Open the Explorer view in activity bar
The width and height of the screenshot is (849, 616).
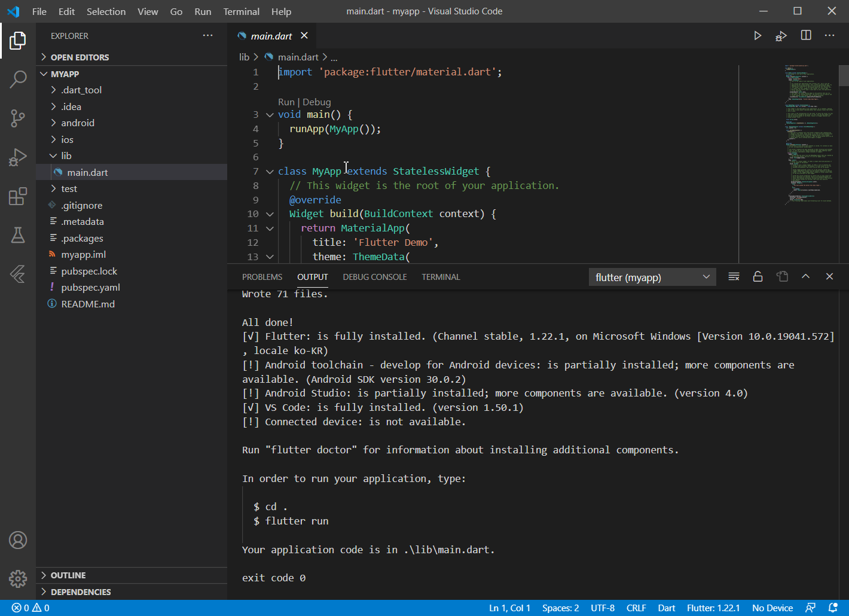(18, 41)
